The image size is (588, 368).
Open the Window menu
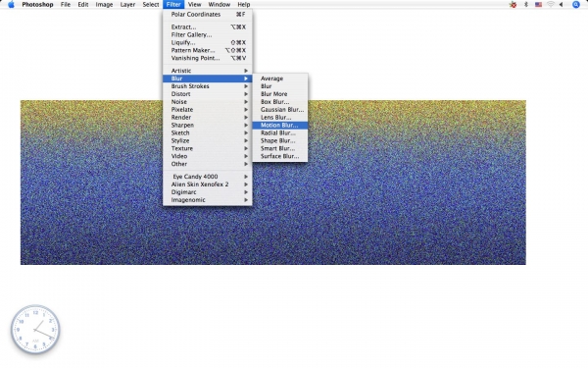pyautogui.click(x=220, y=5)
